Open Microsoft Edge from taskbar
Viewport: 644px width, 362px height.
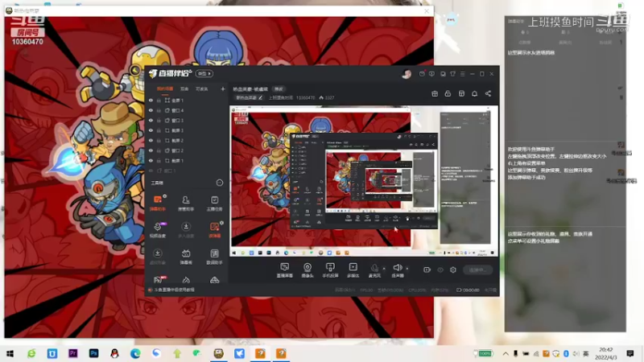(x=135, y=353)
